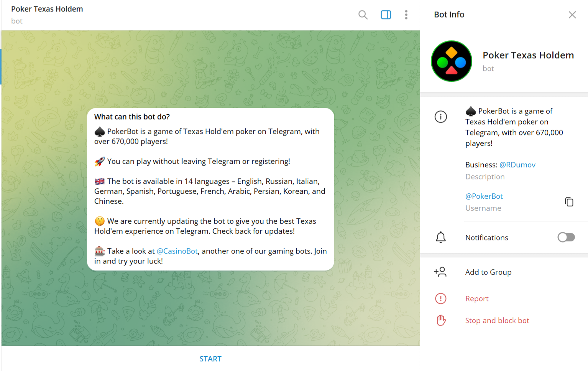The width and height of the screenshot is (588, 371).
Task: Click the info circle icon beside description
Action: click(441, 117)
